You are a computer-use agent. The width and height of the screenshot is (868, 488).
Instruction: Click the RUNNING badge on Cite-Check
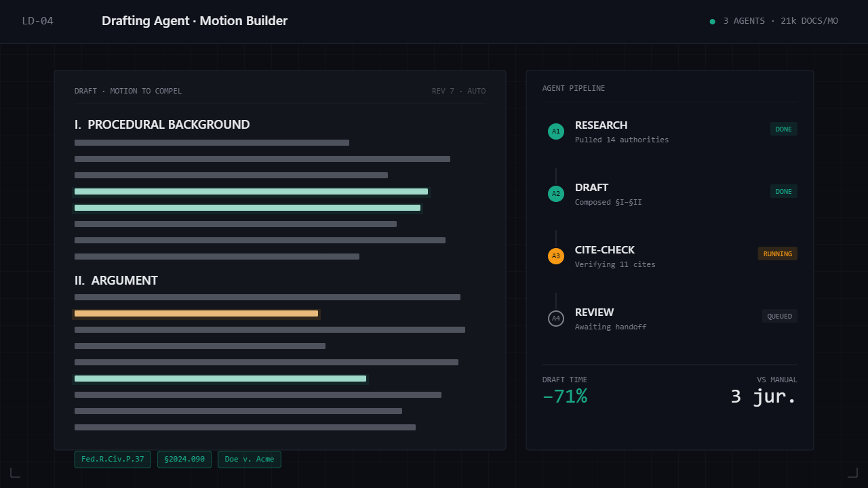(777, 253)
